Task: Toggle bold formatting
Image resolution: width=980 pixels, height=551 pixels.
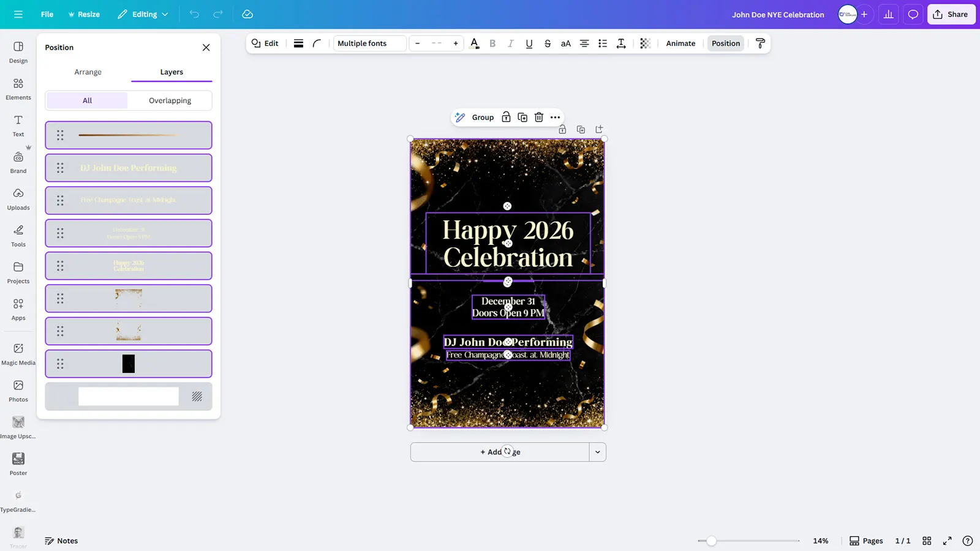Action: pyautogui.click(x=492, y=43)
